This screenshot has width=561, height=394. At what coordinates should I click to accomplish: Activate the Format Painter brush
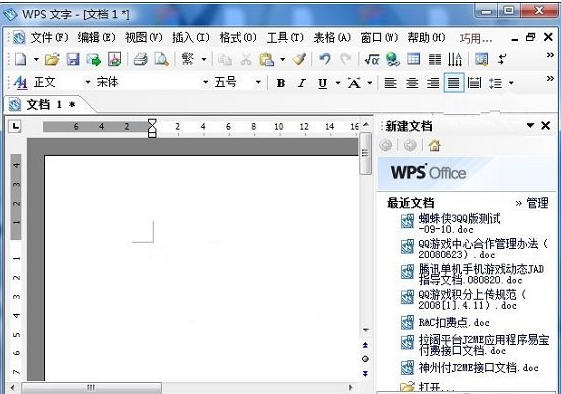pyautogui.click(x=299, y=59)
